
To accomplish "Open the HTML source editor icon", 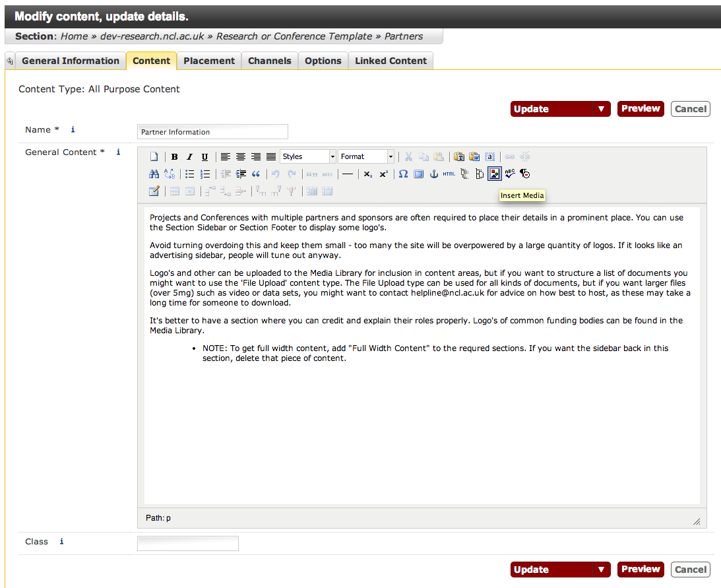I will click(449, 174).
